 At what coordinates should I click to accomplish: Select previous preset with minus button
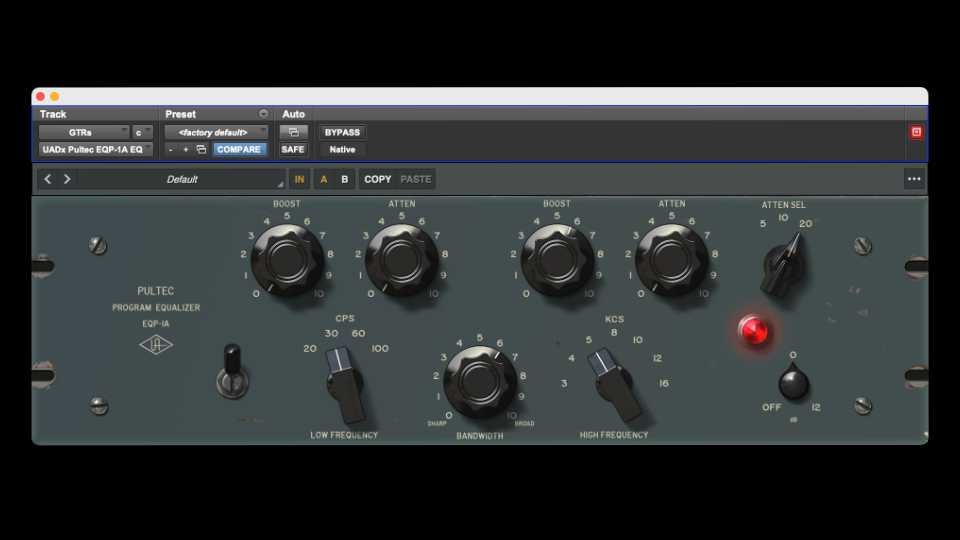[171, 149]
